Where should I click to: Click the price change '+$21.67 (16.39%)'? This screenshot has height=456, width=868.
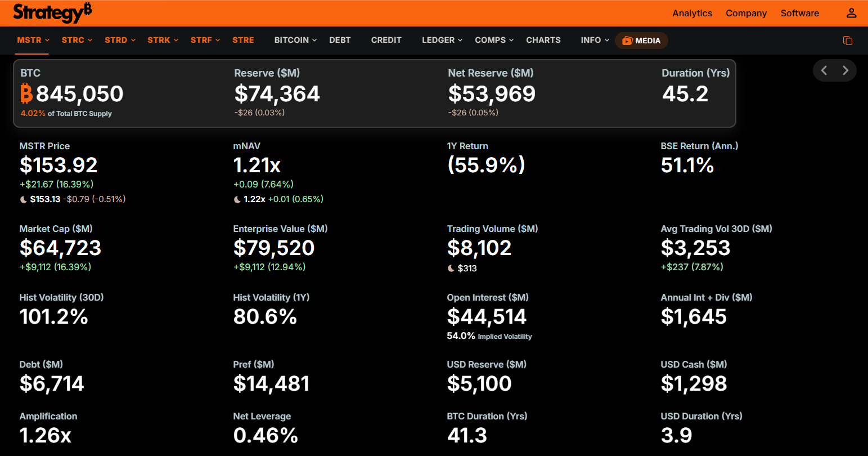(x=57, y=184)
